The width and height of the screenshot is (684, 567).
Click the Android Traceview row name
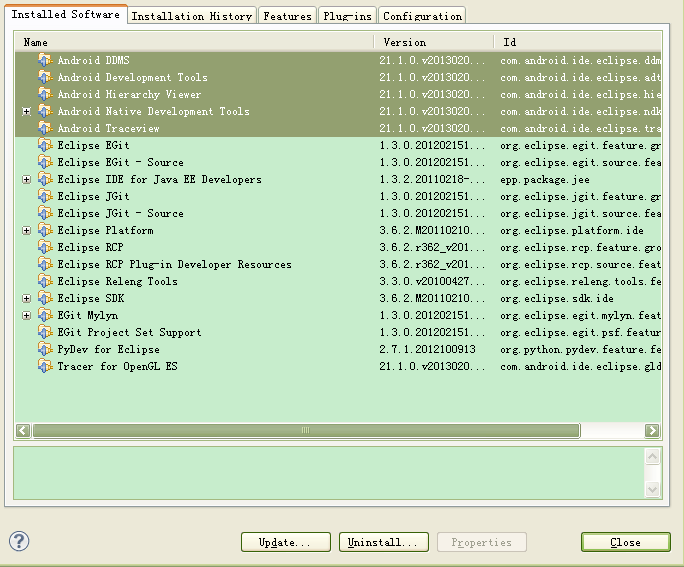pyautogui.click(x=109, y=128)
